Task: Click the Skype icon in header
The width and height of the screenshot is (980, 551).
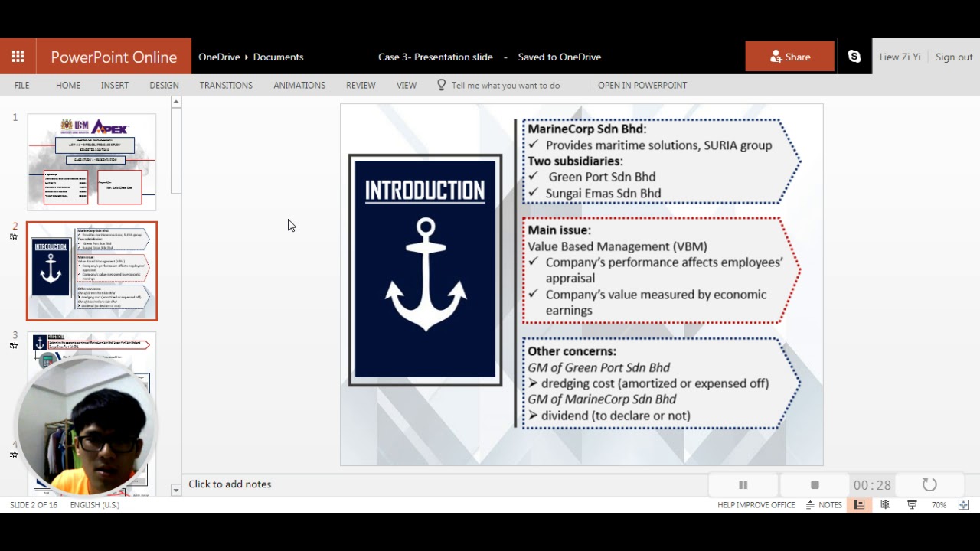Action: click(x=854, y=57)
